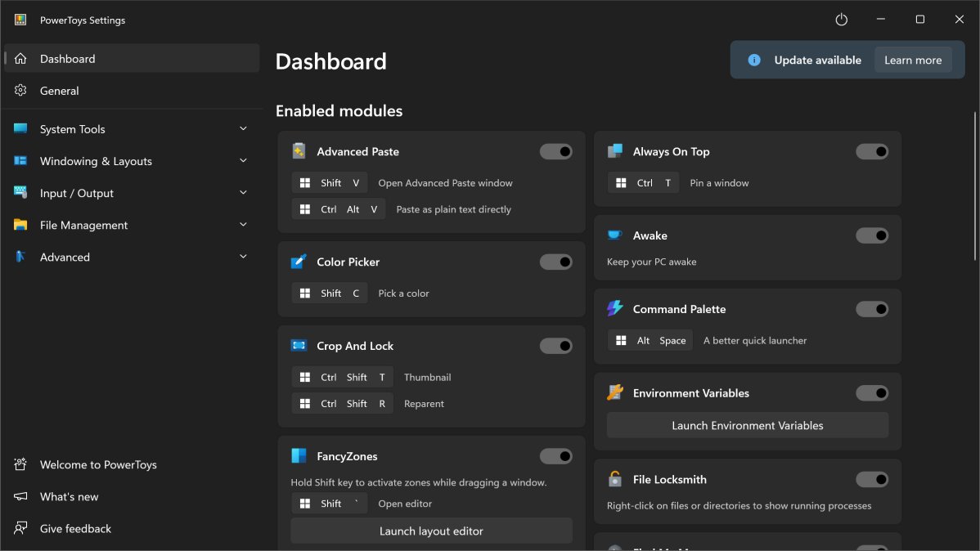Toggle the Crop And Lock module off
Image resolution: width=980 pixels, height=551 pixels.
[x=556, y=346]
